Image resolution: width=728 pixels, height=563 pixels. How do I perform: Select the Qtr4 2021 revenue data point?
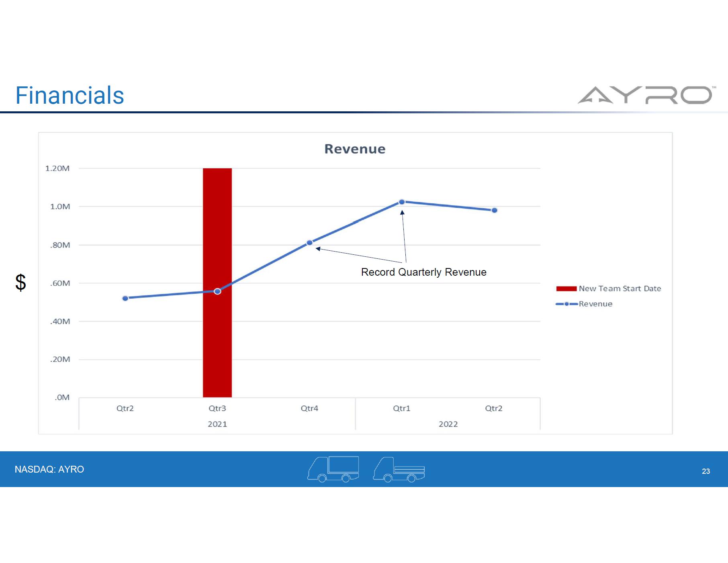click(x=309, y=243)
